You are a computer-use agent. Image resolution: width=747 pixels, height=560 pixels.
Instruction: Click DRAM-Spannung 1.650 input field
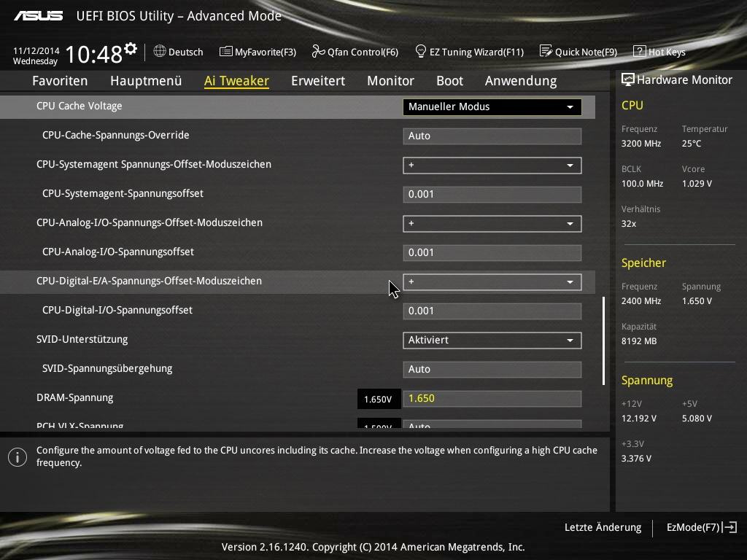[492, 399]
